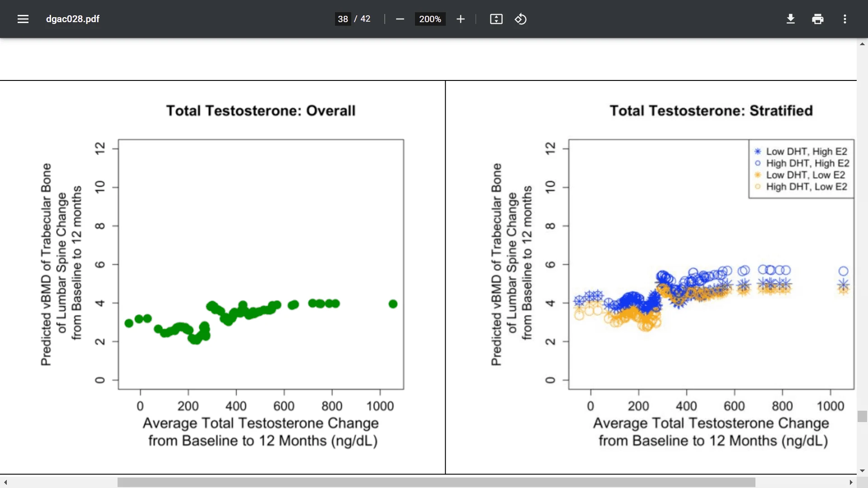Open the sidebar hamburger menu
Screen dimensions: 868x488
23,19
